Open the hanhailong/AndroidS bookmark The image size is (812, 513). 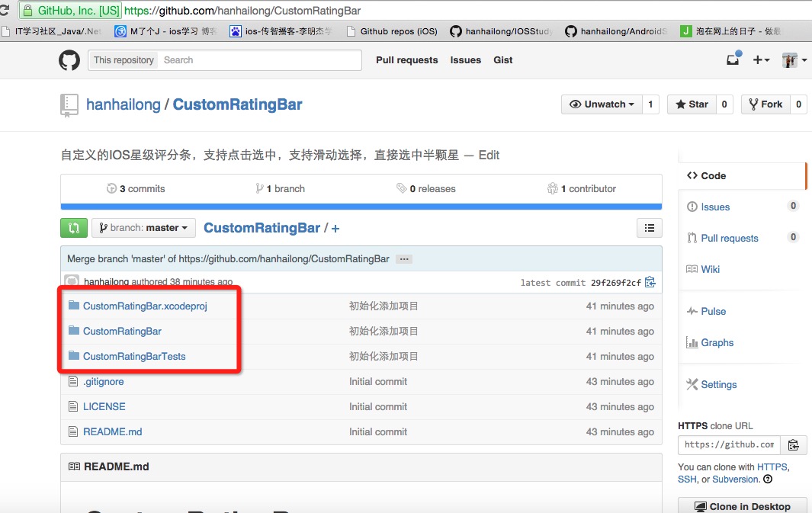coord(616,31)
